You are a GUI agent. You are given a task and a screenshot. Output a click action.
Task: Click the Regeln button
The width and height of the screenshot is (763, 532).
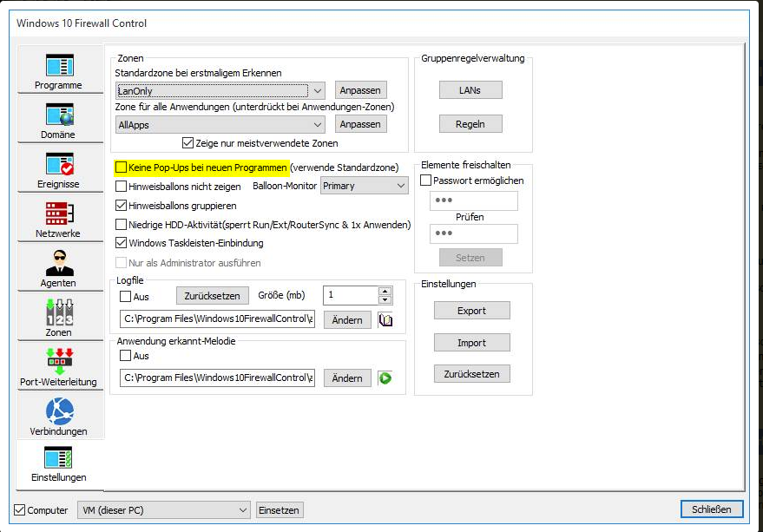click(x=470, y=124)
